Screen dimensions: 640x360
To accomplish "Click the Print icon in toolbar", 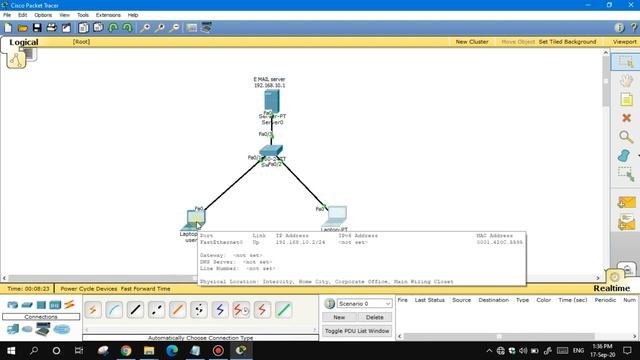I will pyautogui.click(x=51, y=28).
